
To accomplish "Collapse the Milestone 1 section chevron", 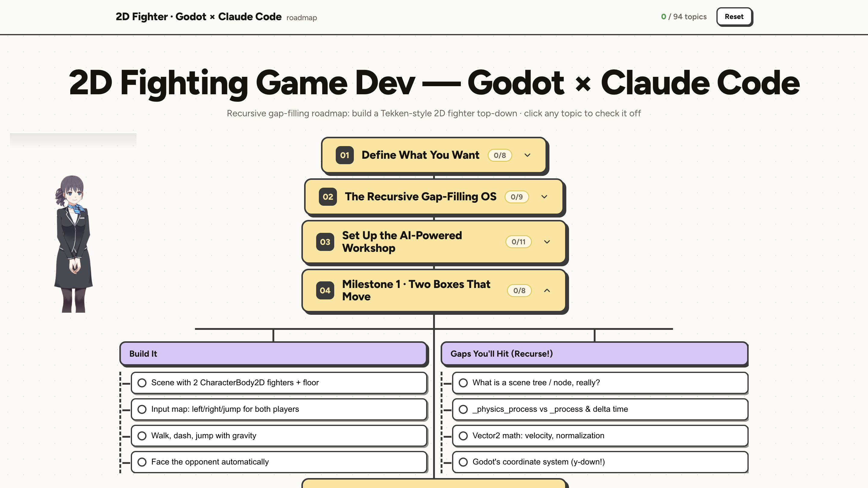I will pos(547,290).
